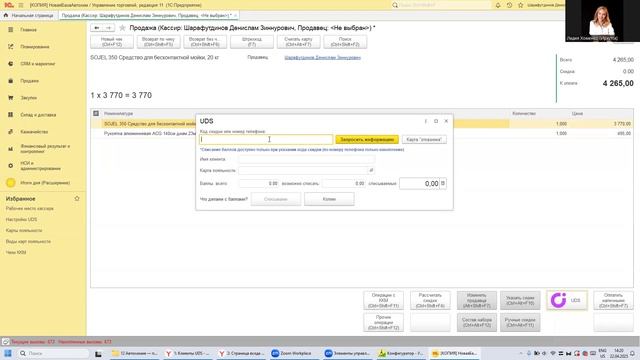
Task: Open the Карта лояльности field's open icon
Action: 371,170
